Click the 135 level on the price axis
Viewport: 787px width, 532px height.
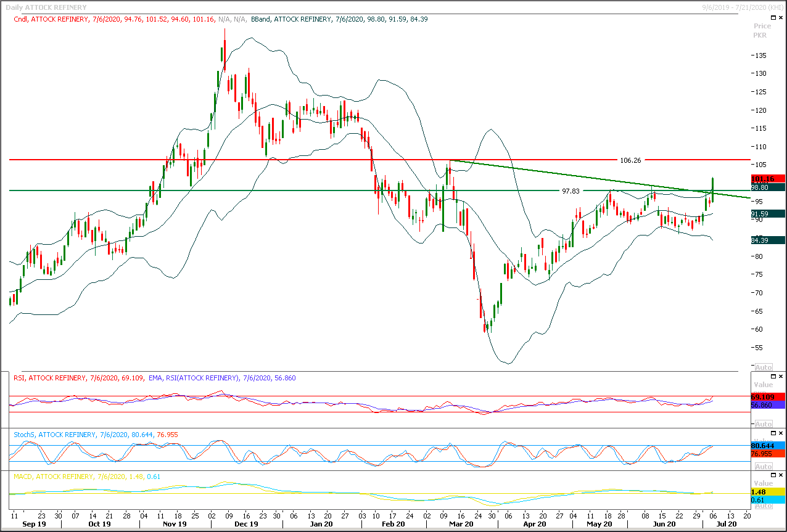(x=760, y=55)
